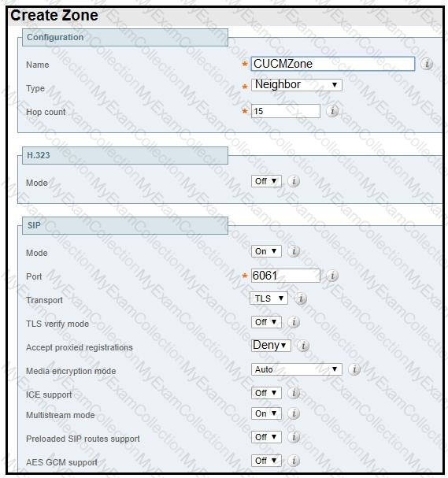
Task: Click the Port field showing 6061
Action: [x=286, y=276]
